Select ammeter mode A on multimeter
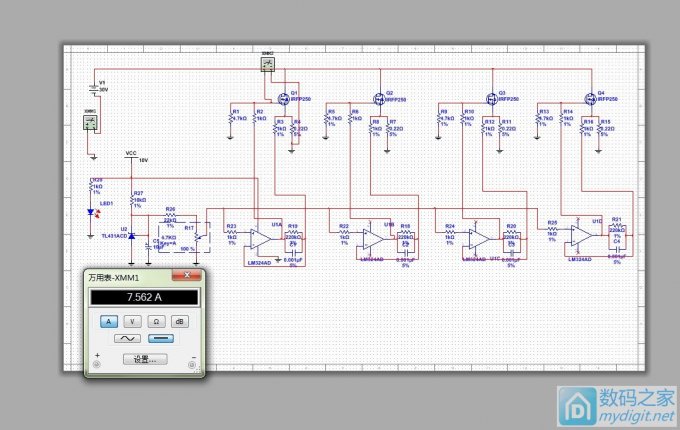This screenshot has height=430, width=680. click(x=108, y=322)
